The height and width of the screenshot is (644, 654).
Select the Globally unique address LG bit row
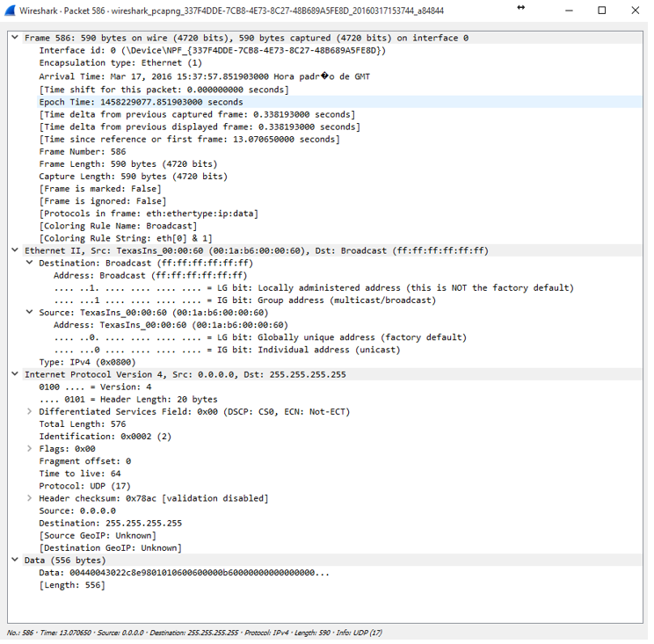click(x=260, y=337)
